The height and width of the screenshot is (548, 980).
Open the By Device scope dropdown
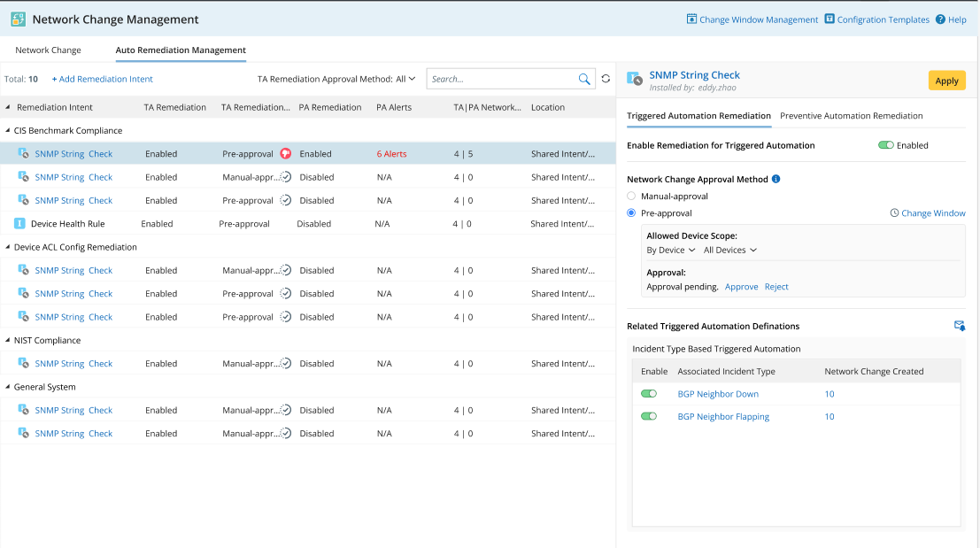pos(671,250)
